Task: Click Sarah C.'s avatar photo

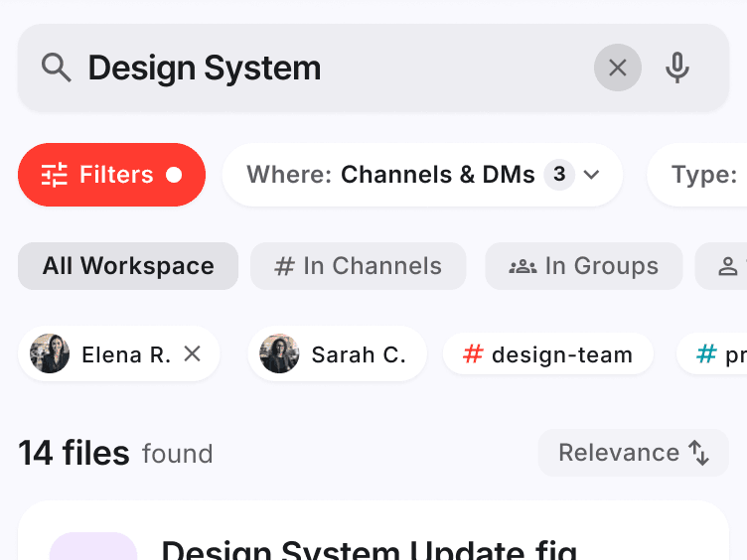Action: [x=279, y=353]
